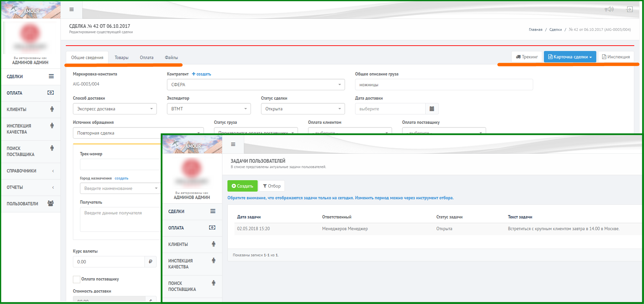Open ПОЛЬЗОВАТЕЛИ menu item
The height and width of the screenshot is (304, 644).
point(31,204)
